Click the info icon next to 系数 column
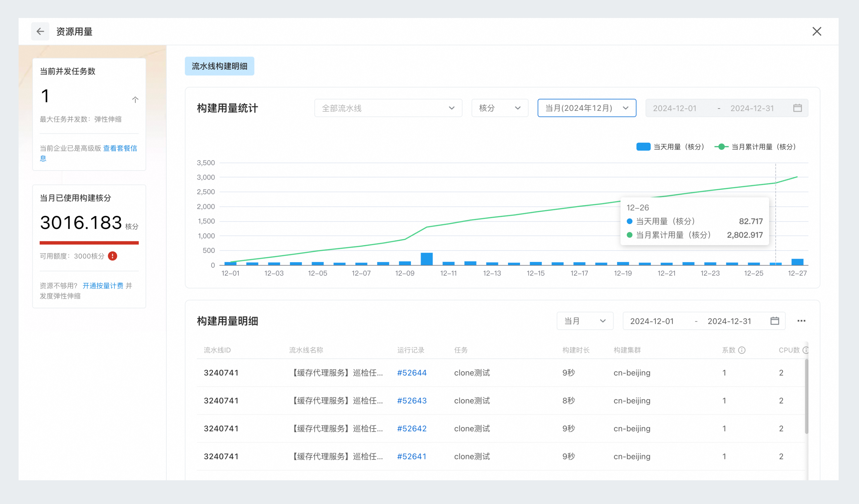Viewport: 859px width, 504px height. pyautogui.click(x=742, y=350)
